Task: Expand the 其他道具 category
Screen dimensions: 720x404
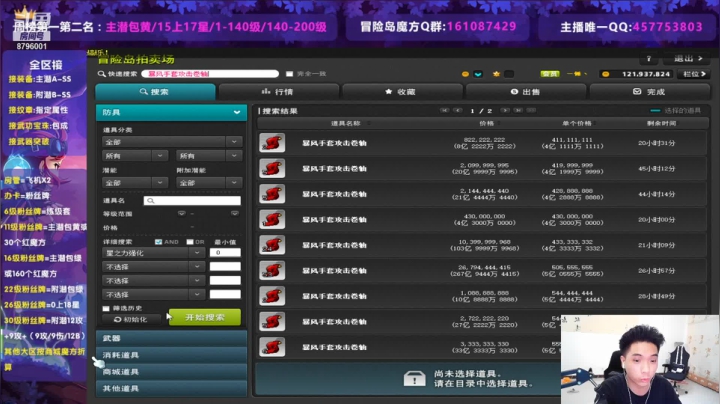Action: click(171, 388)
